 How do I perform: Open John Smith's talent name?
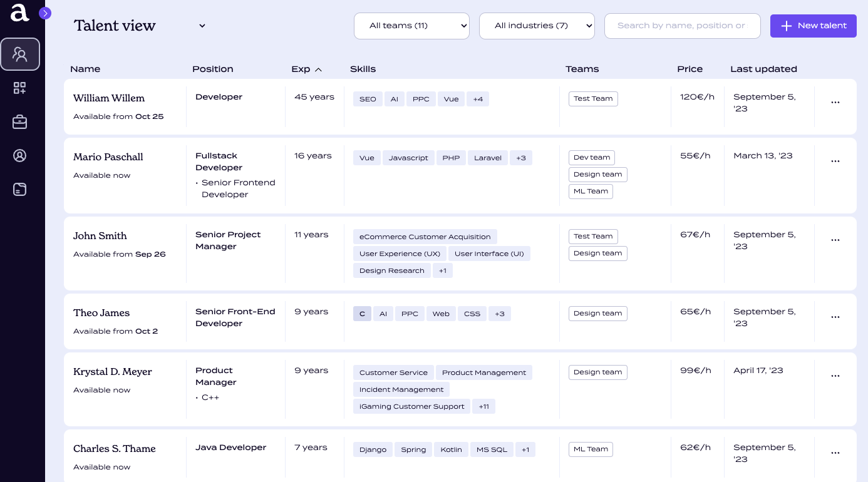pyautogui.click(x=100, y=236)
